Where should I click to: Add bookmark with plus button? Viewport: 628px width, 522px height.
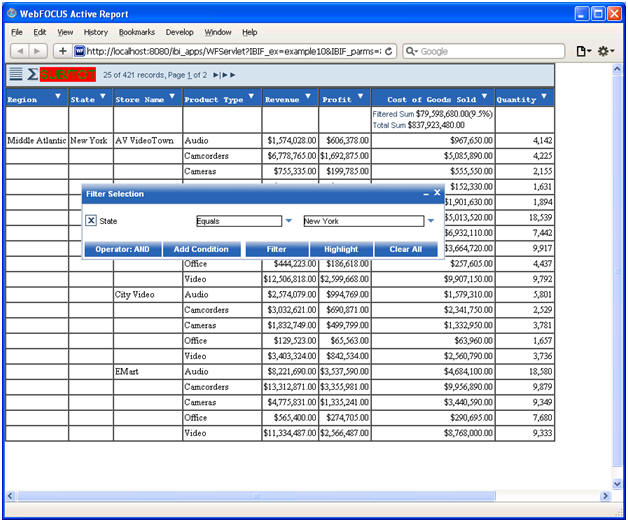pos(62,51)
